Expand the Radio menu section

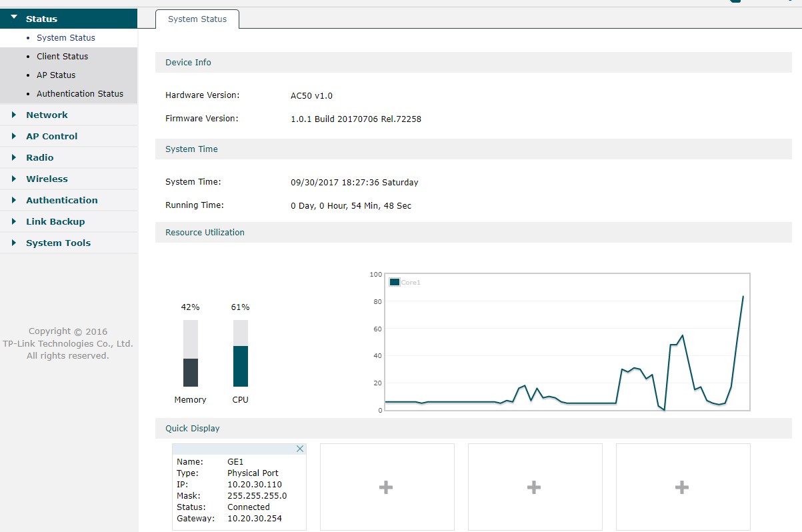pyautogui.click(x=39, y=157)
